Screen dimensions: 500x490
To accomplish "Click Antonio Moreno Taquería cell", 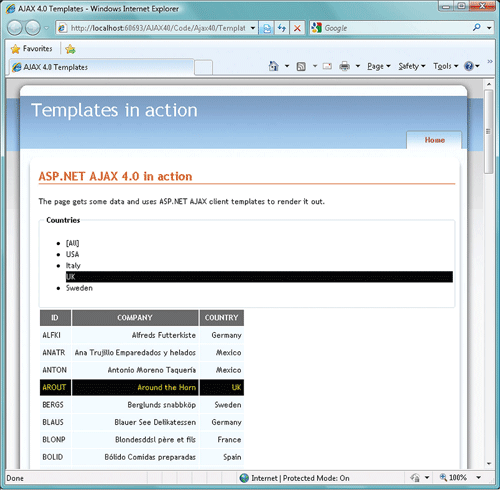I will pos(135,370).
